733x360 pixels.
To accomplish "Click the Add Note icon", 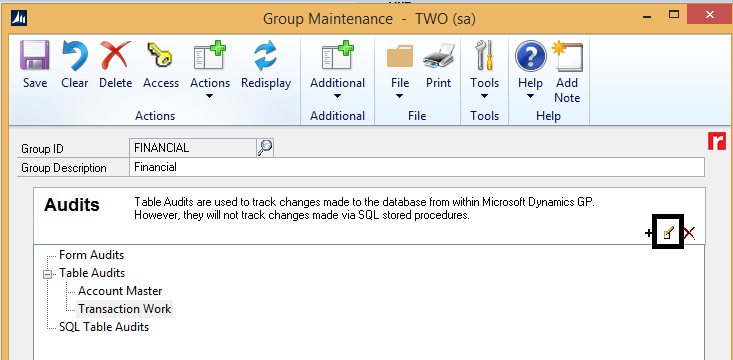I will pos(567,56).
